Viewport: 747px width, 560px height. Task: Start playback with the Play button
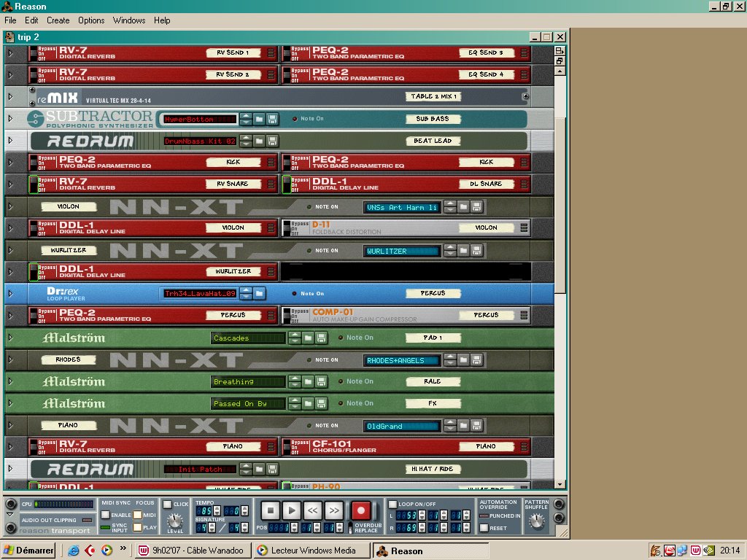pyautogui.click(x=292, y=511)
